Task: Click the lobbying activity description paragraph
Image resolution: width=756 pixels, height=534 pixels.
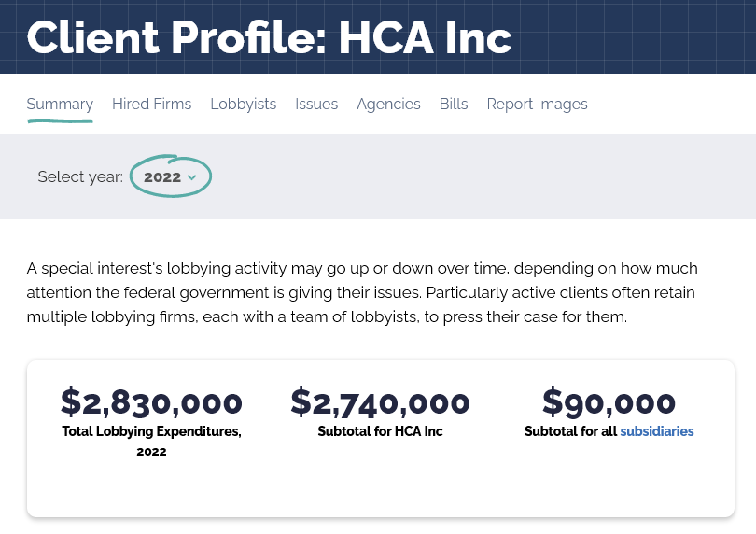Action: [362, 292]
